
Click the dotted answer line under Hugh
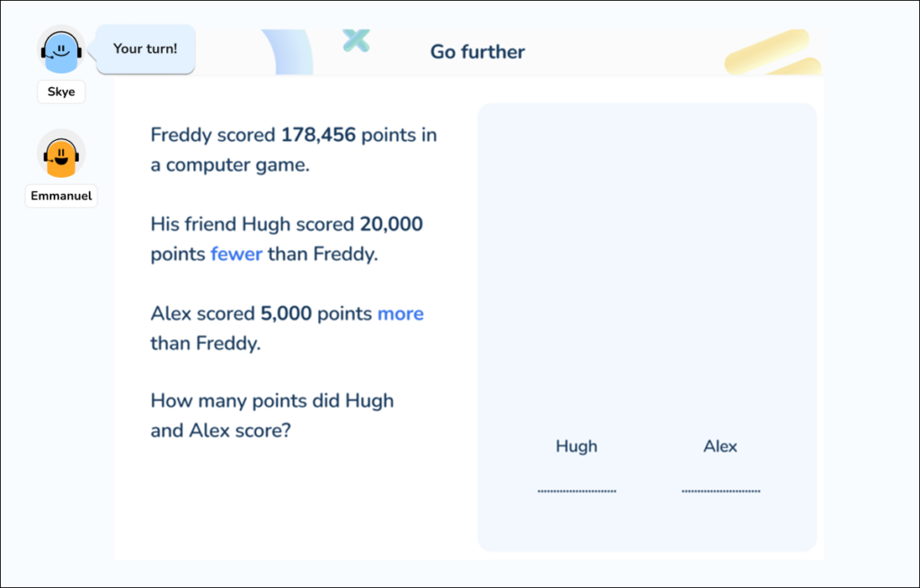click(x=577, y=491)
